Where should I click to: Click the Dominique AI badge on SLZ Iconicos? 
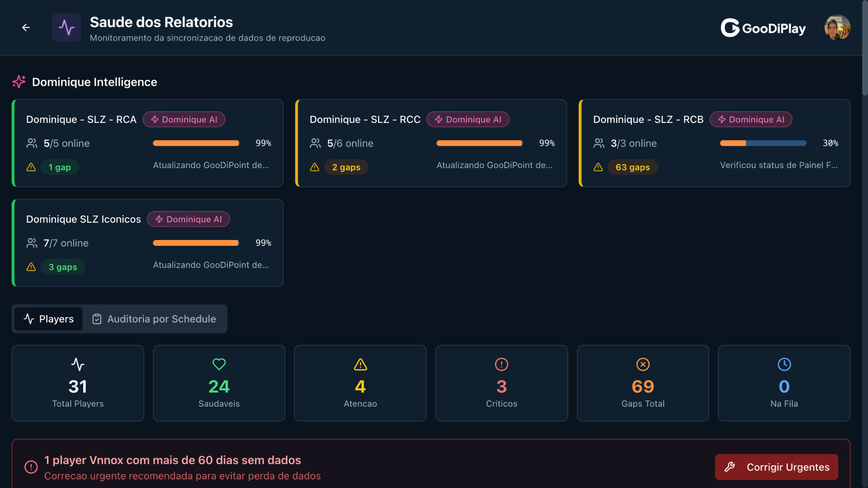[189, 219]
